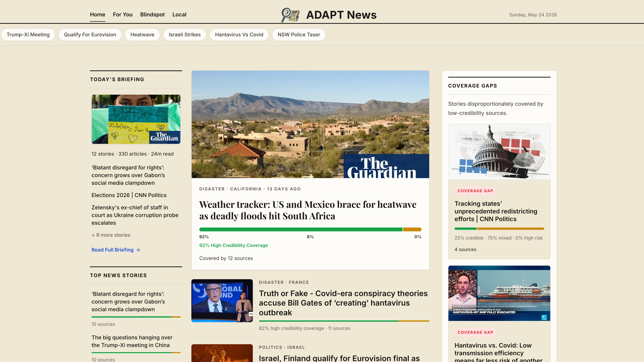Image resolution: width=644 pixels, height=362 pixels.
Task: Open the Guardian protest sign briefing thumbnail
Action: click(x=136, y=119)
